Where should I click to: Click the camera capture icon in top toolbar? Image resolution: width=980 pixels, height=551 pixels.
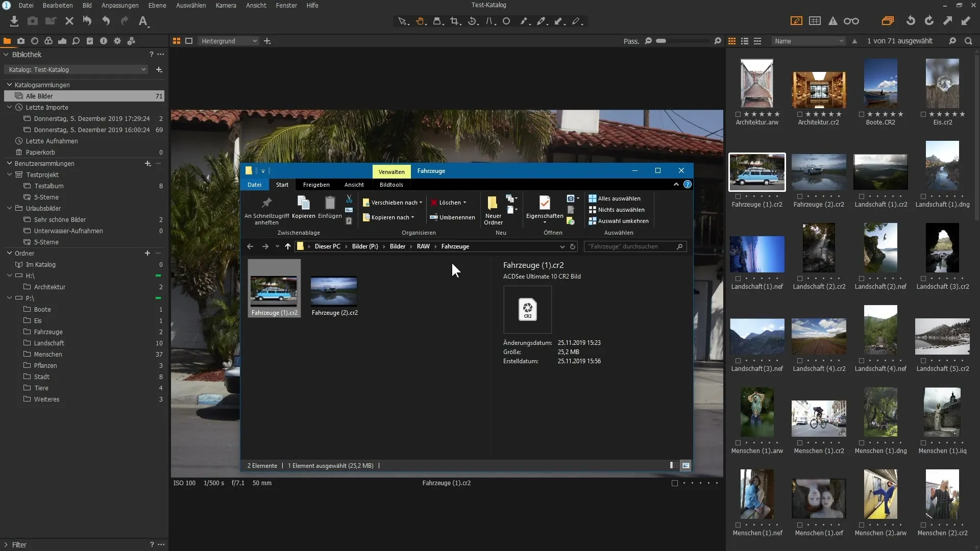pos(33,21)
